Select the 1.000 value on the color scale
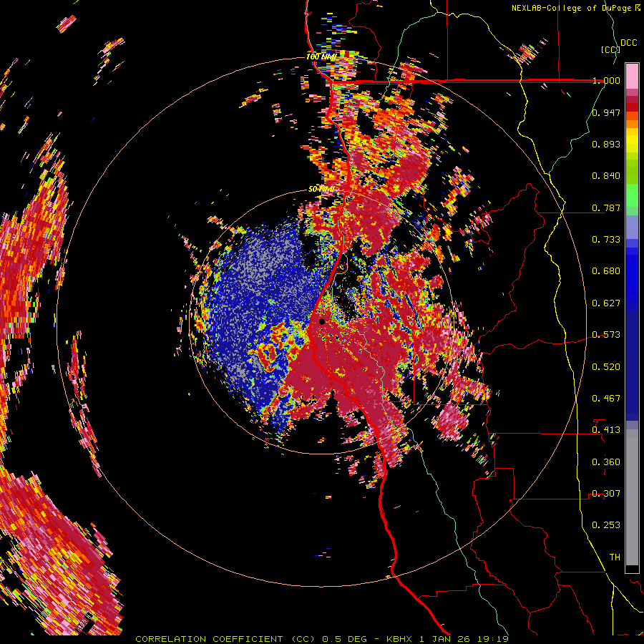 tap(606, 80)
